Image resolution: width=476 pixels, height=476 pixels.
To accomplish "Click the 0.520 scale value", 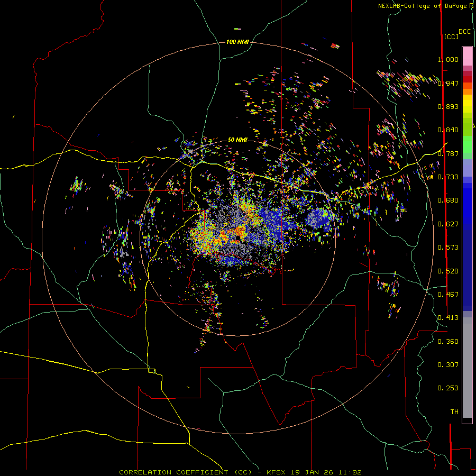I will (448, 271).
